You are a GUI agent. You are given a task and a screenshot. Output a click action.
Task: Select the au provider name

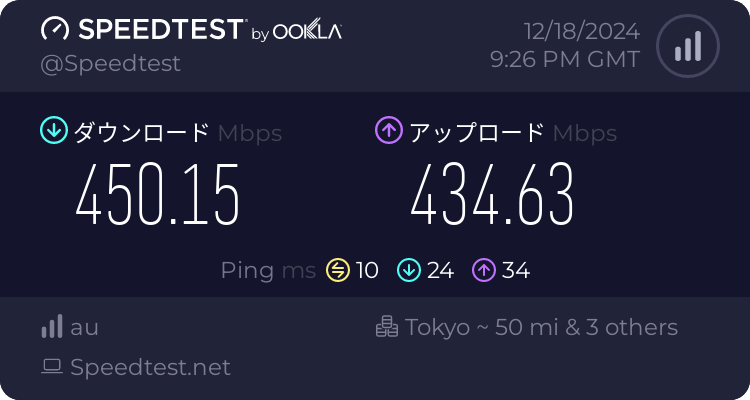coord(85,327)
